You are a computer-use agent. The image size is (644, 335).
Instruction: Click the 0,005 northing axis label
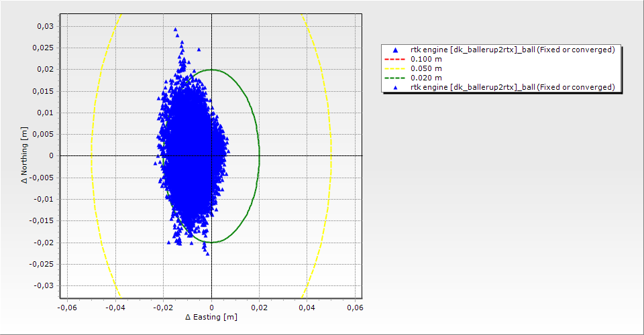click(43, 135)
